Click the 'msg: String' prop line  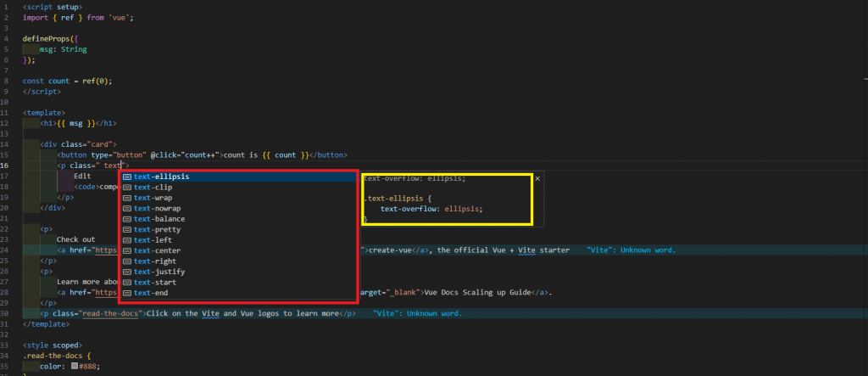point(63,49)
